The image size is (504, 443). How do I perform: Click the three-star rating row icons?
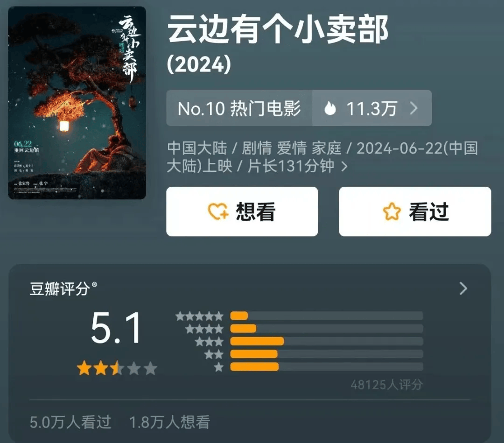click(x=209, y=341)
